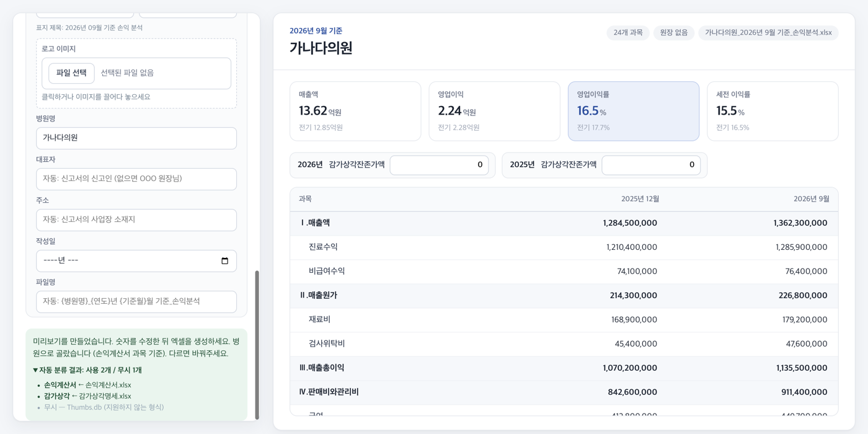Click the 진료수익 row label

click(x=323, y=247)
